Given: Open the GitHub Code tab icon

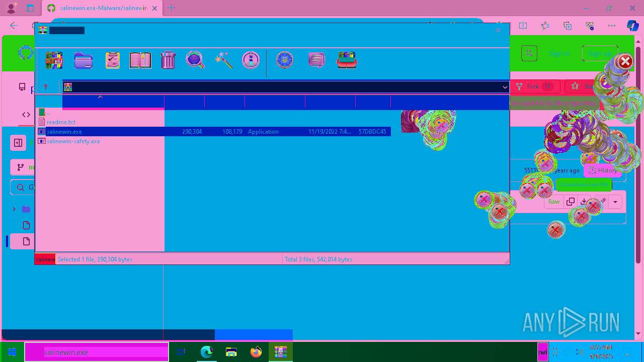Looking at the screenshot, I should point(26,115).
